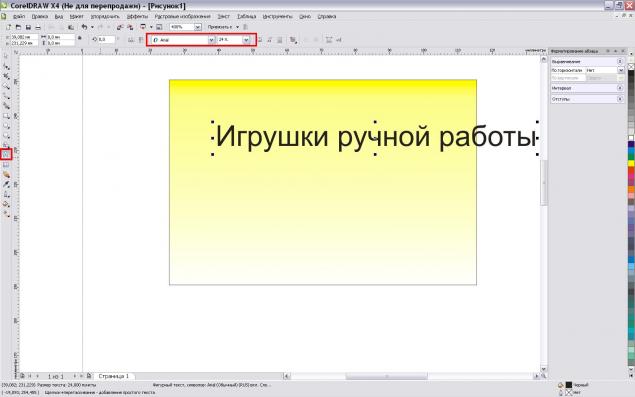The image size is (635, 397).
Task: Select the Страница 1 page tab
Action: click(x=114, y=376)
